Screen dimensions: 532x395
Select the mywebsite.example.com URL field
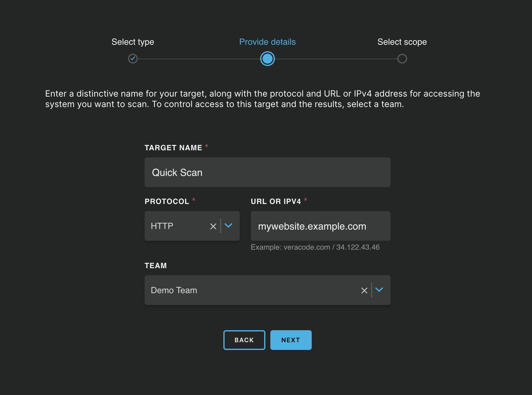320,226
